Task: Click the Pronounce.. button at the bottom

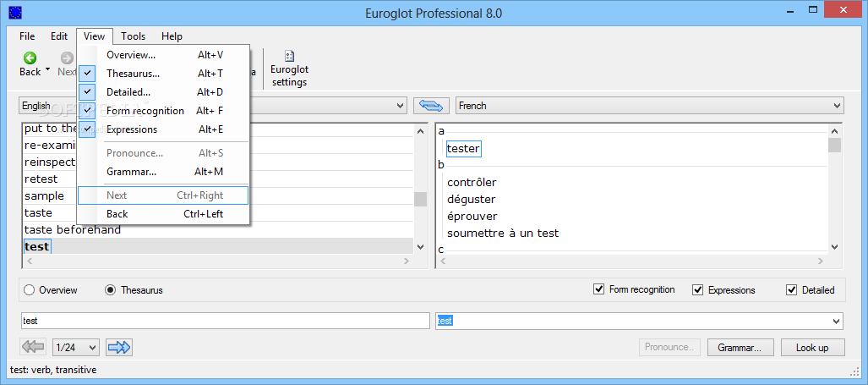Action: coord(669,347)
